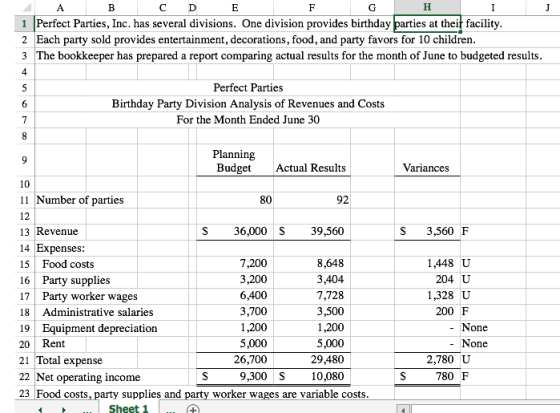560x413 pixels.
Task: Click the 'Revenue' row label
Action: pyautogui.click(x=57, y=232)
